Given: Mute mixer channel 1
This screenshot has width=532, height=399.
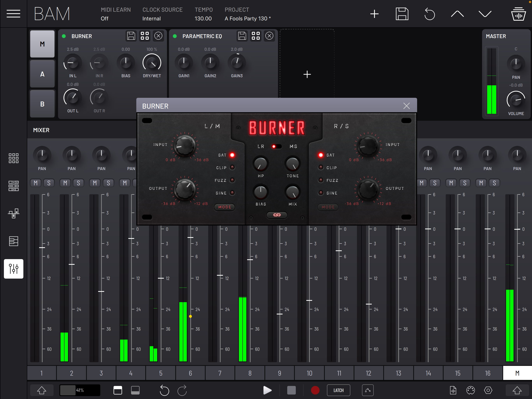Looking at the screenshot, I should pyautogui.click(x=36, y=183).
